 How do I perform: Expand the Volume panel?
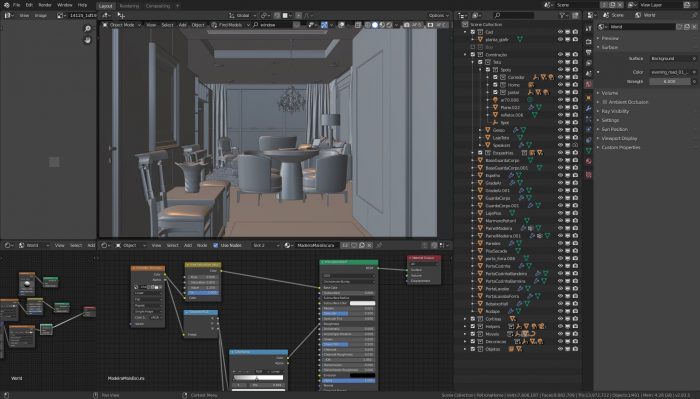[x=609, y=93]
